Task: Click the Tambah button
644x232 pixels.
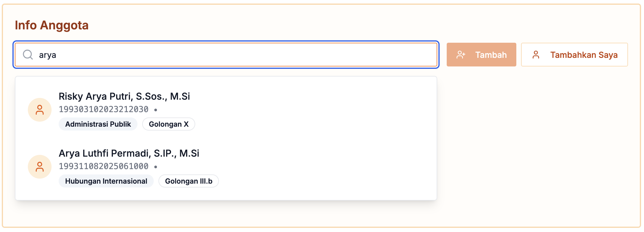Action: [481, 54]
